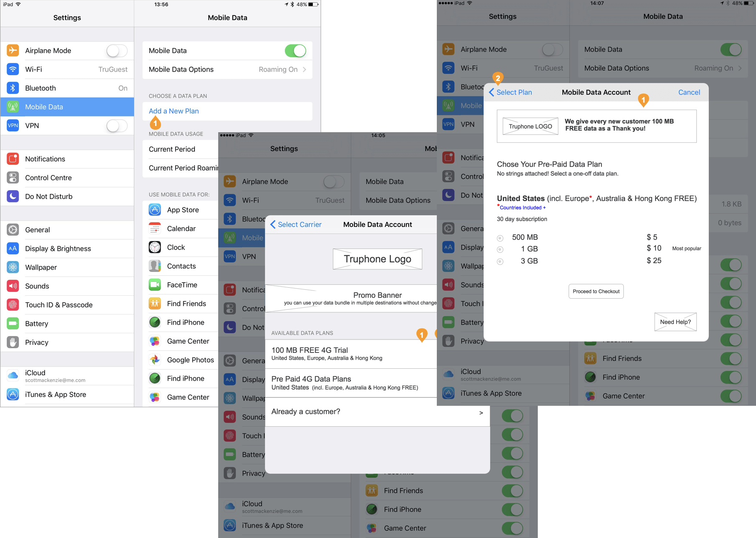Open Sounds settings in the left screen sidebar
The width and height of the screenshot is (756, 538).
click(67, 286)
